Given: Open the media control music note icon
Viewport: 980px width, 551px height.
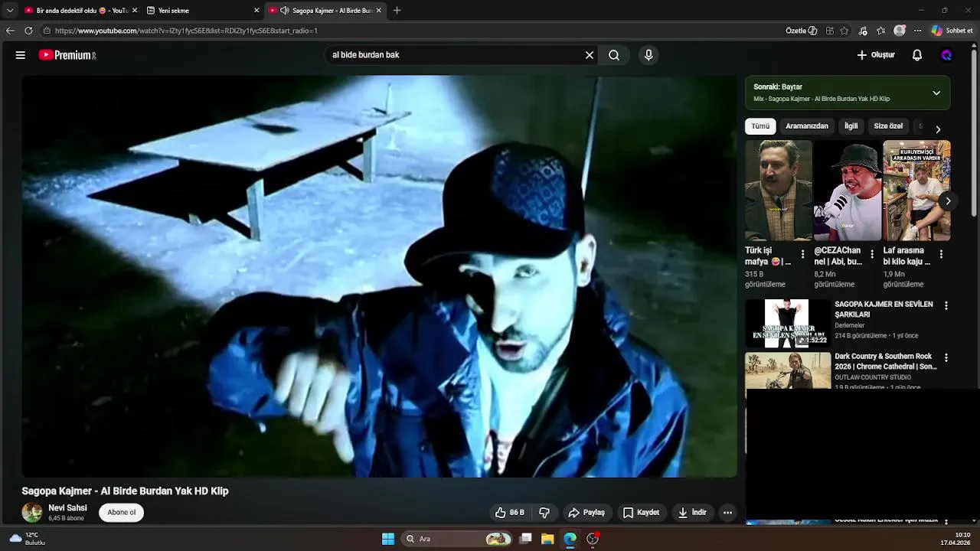Looking at the screenshot, I should point(863,31).
